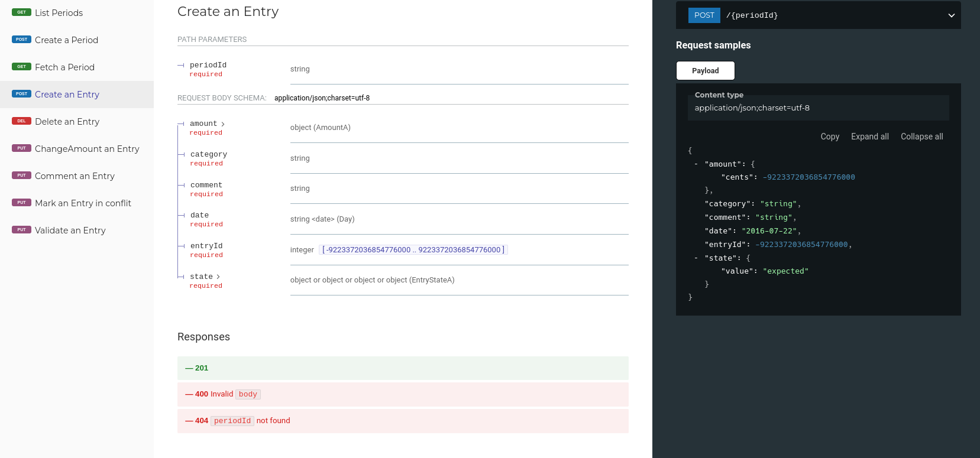Click GET badge beside Fetch a Period
The image size is (980, 458).
[21, 67]
